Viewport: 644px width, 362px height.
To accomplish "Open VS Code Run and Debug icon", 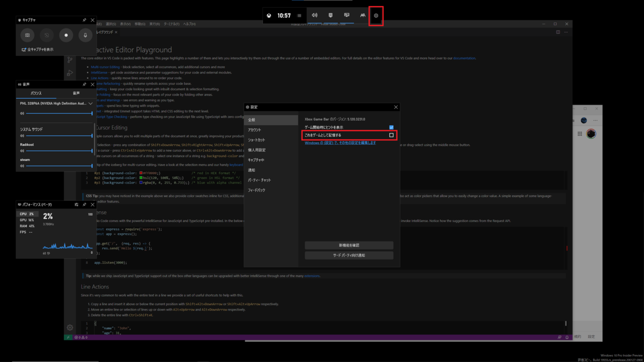I will pos(70,72).
